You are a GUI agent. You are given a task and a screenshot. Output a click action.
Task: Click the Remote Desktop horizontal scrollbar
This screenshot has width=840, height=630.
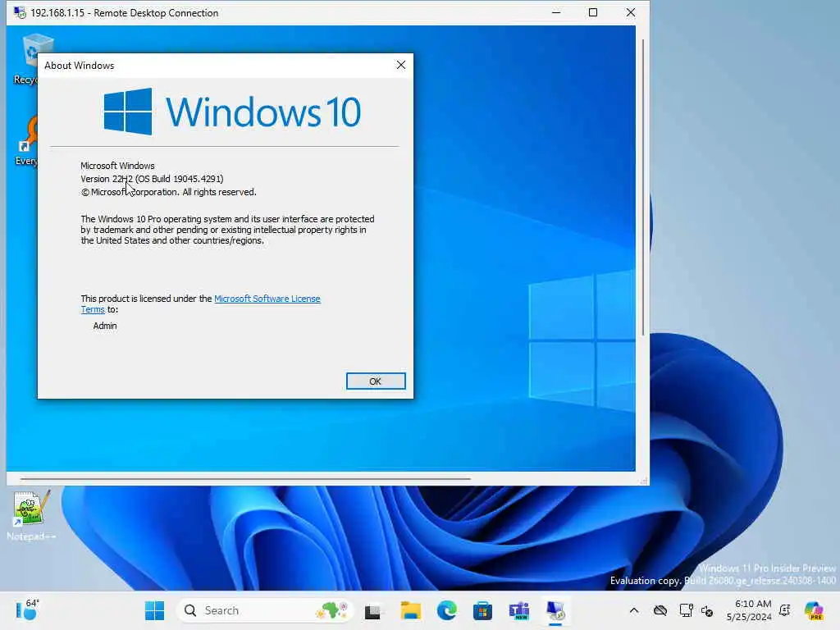click(245, 478)
